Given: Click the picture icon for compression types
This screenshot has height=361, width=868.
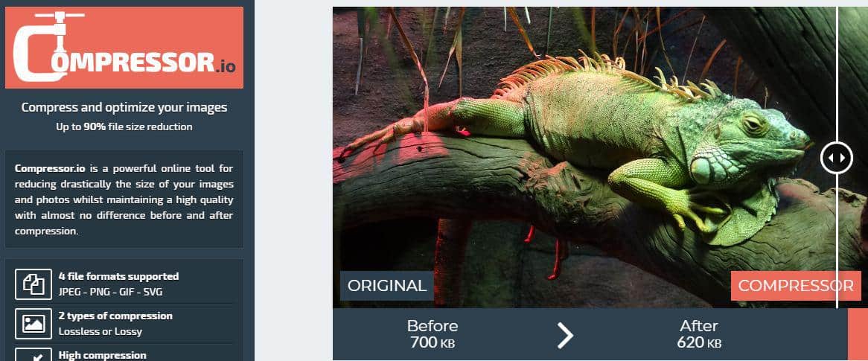Looking at the screenshot, I should (33, 324).
